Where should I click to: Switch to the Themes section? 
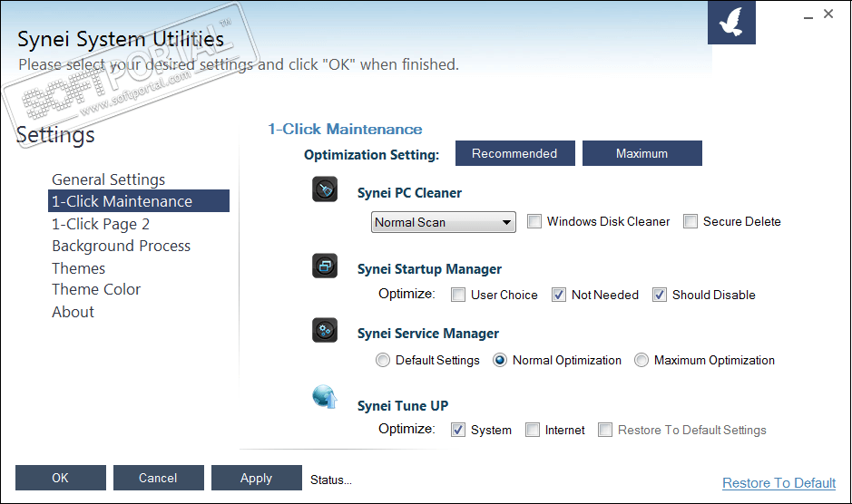(x=79, y=268)
